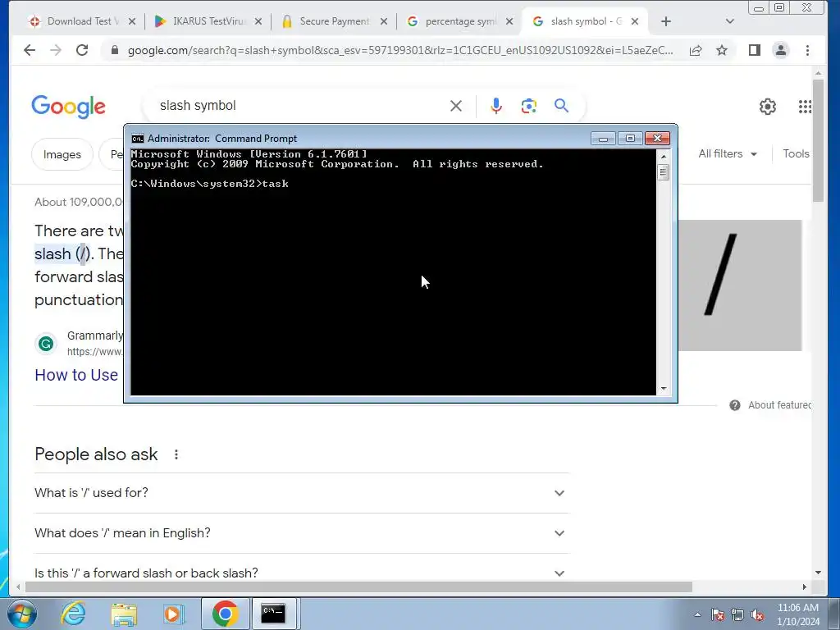Click the Command Prompt taskbar button

pos(273,614)
